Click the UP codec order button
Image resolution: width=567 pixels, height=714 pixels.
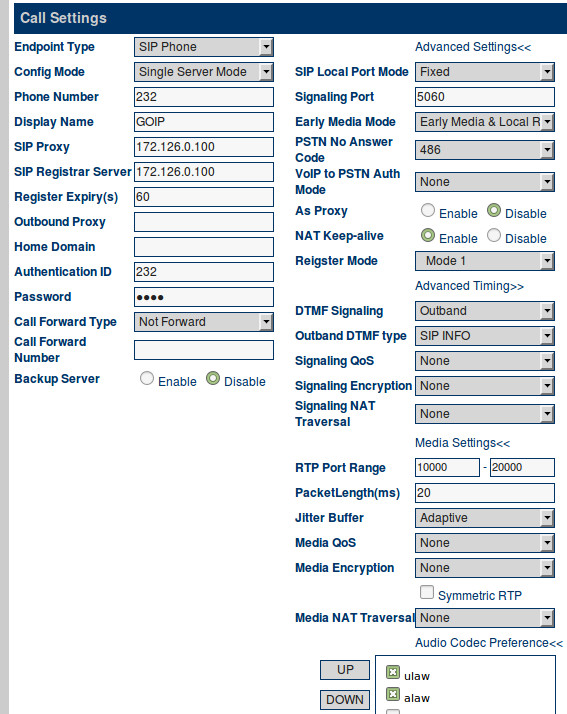click(x=345, y=670)
